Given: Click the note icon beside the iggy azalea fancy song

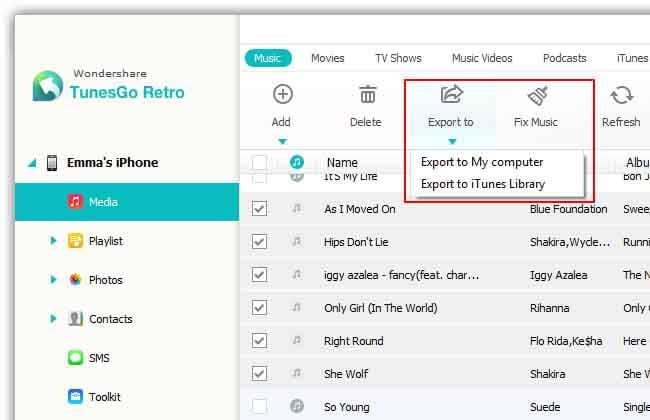Looking at the screenshot, I should pos(296,274).
